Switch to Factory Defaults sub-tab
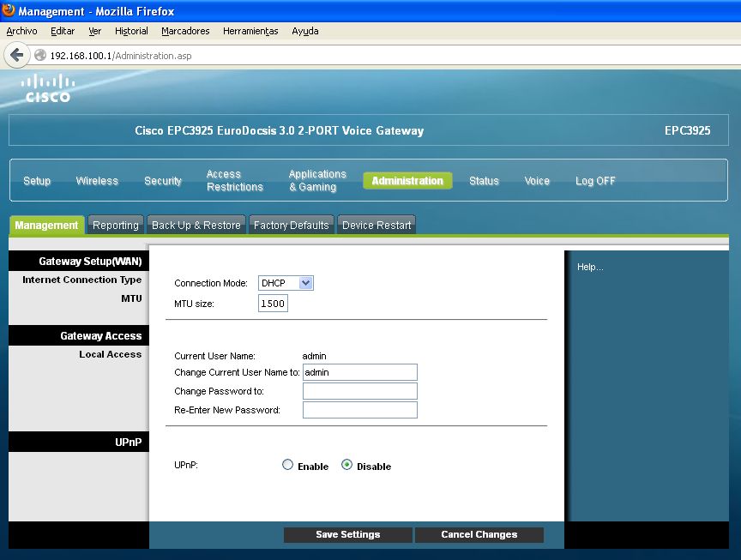Image resolution: width=741 pixels, height=560 pixels. click(x=291, y=225)
